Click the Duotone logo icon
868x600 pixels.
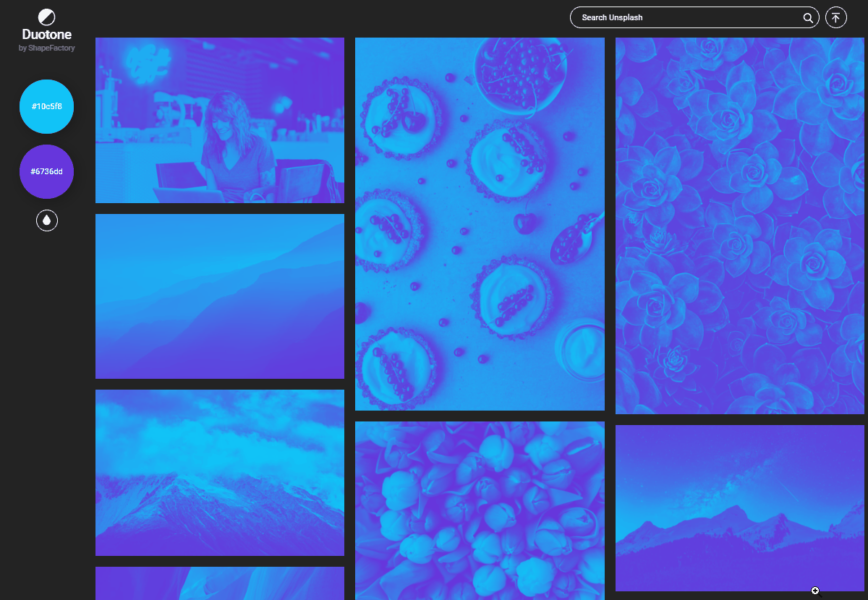point(46,17)
